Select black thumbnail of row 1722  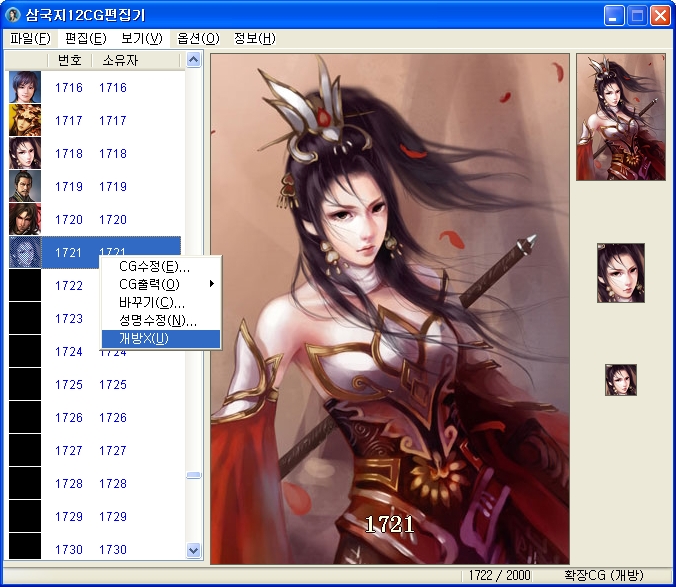(25, 285)
